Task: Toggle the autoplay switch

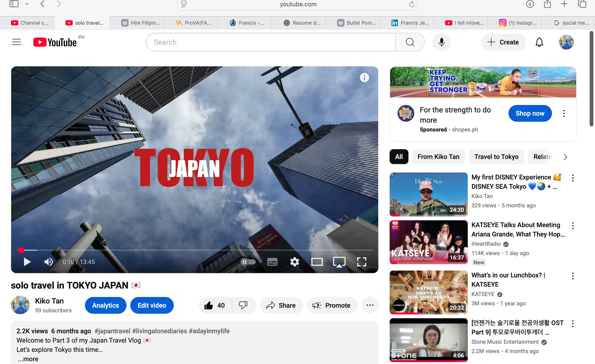Action: [248, 262]
